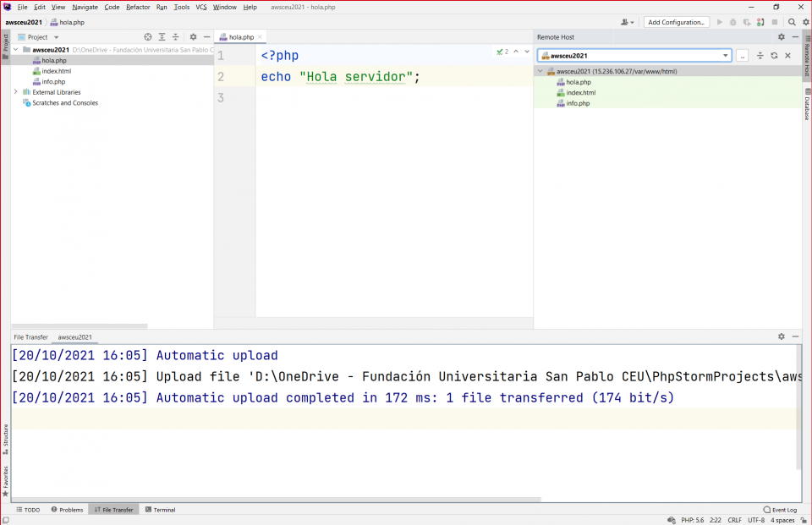Image resolution: width=812 pixels, height=525 pixels.
Task: Click the Structure side tool window button
Action: point(6,439)
